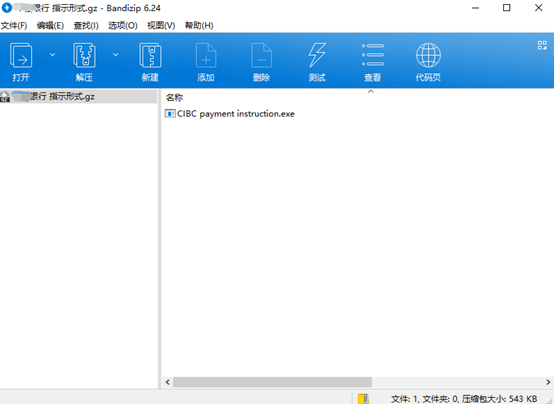Open the 查找(I) menu
The image size is (554, 404).
(x=86, y=25)
